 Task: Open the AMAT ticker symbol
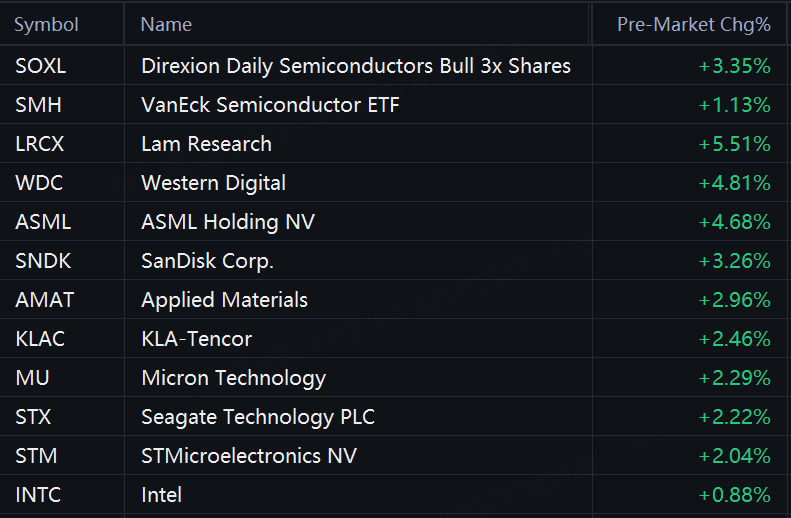click(44, 300)
